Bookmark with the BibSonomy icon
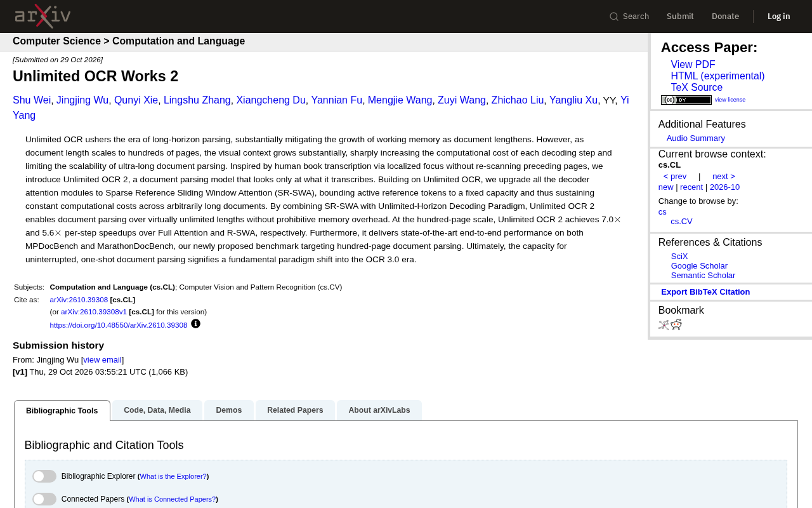Screen dimensions: 812x508 click(x=664, y=325)
